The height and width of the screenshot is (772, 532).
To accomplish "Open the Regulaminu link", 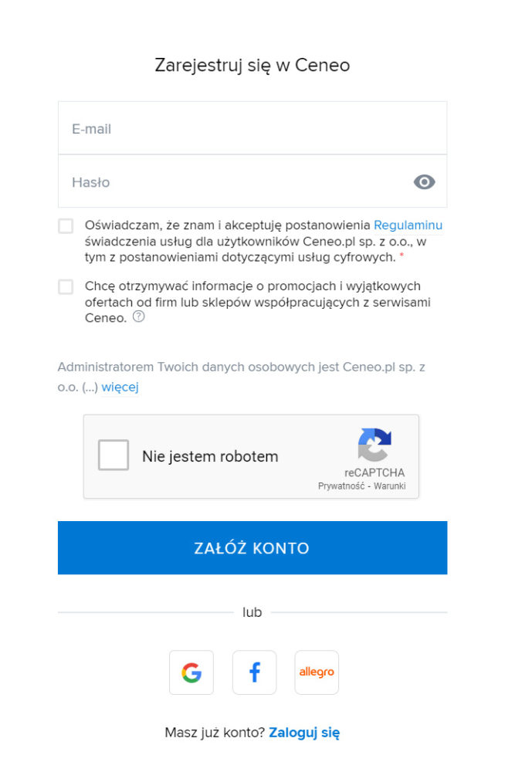I will point(408,225).
